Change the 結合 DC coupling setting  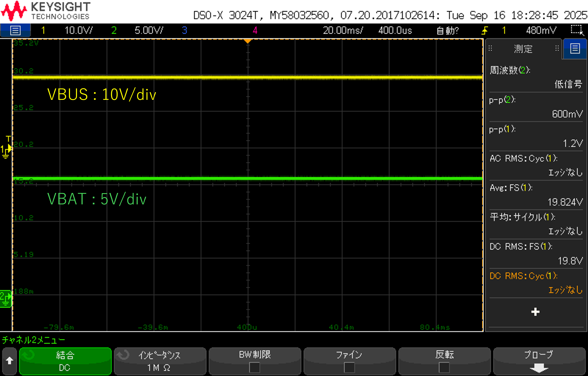click(65, 361)
